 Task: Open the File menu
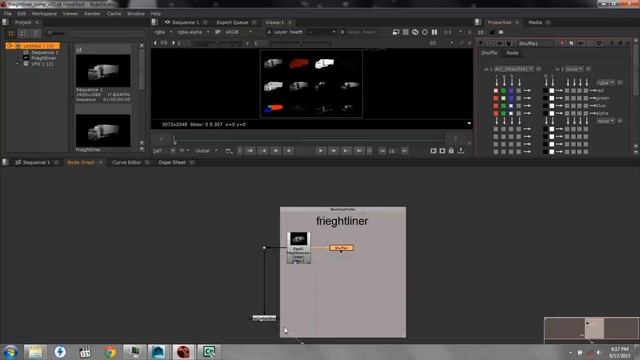click(8, 13)
